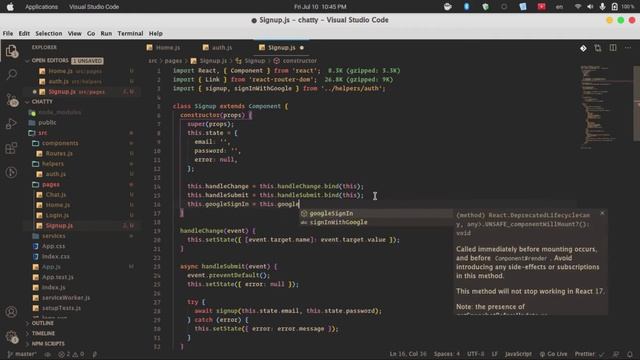The image size is (640, 360).
Task: Open the Apple menu
Action: (10, 7)
